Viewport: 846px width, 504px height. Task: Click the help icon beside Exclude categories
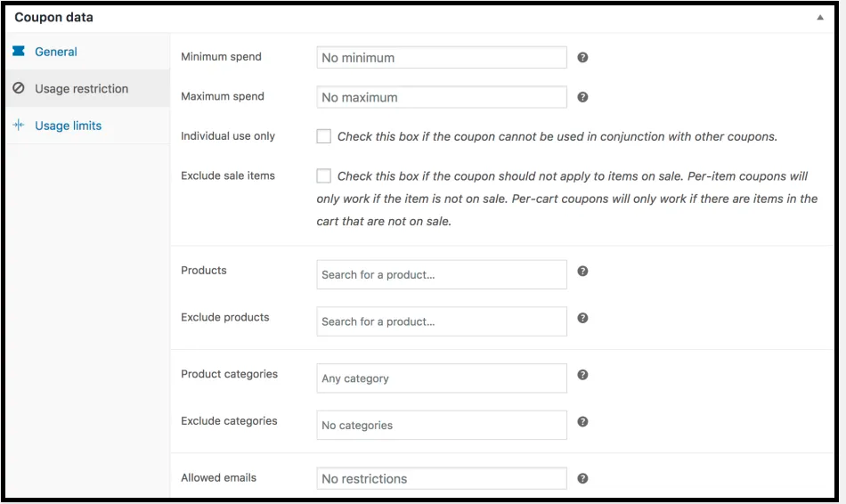coord(582,421)
